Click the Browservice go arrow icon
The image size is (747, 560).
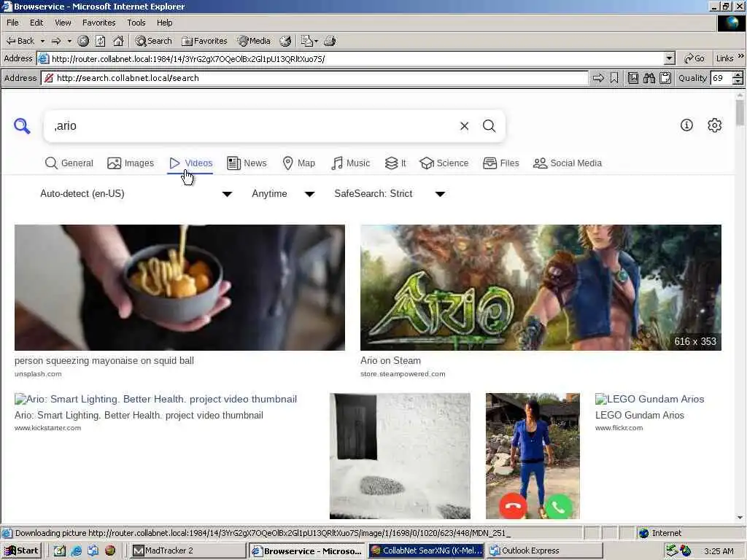[x=598, y=78]
